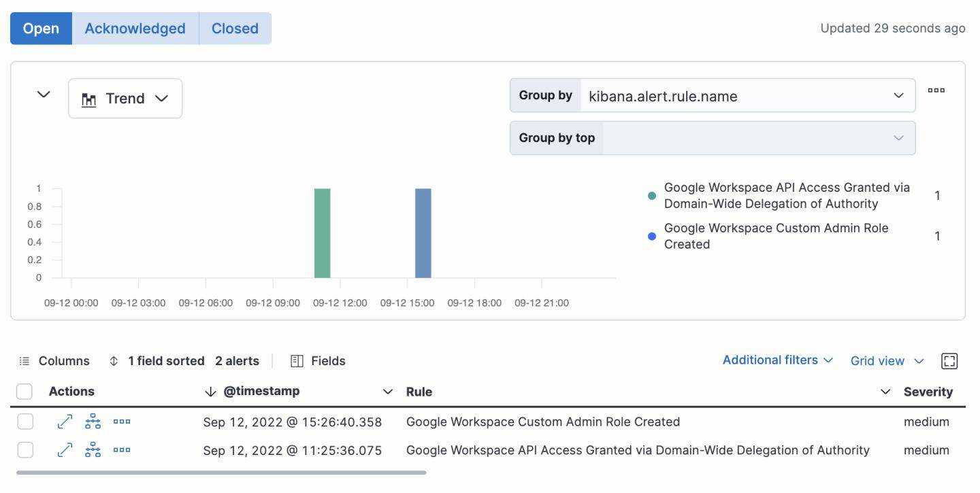The width and height of the screenshot is (980, 493).
Task: Check the Custom Admin Role Created row
Action: click(x=25, y=422)
